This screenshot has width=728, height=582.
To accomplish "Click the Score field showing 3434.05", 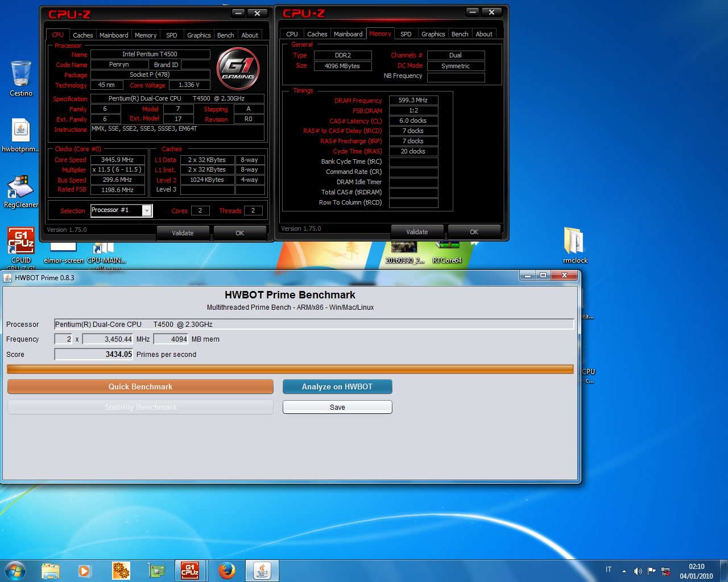I will tap(94, 354).
